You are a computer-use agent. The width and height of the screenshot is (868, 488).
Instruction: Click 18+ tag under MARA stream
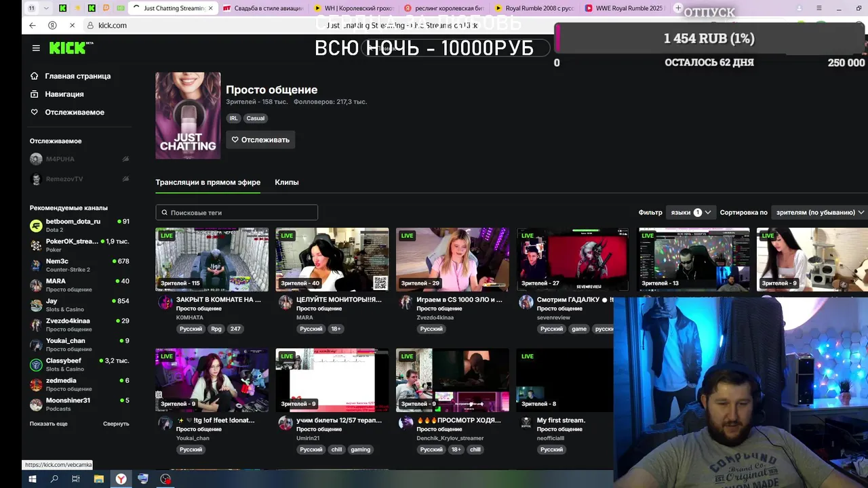(336, 329)
